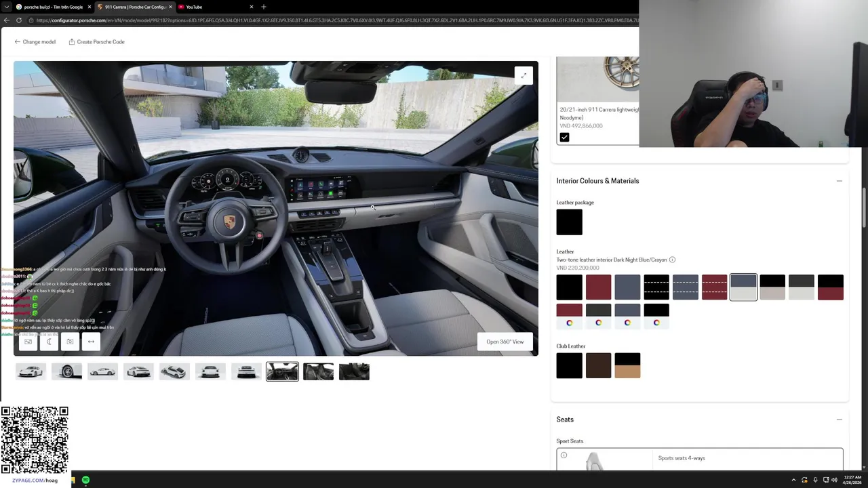Go back with the browser back arrow
The width and height of the screenshot is (868, 488).
tap(6, 20)
